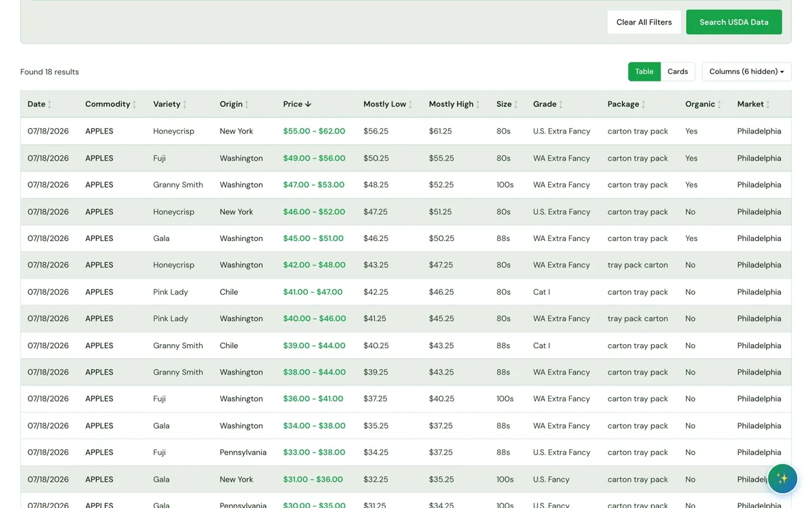Select price $40.00 - $46.00
This screenshot has height=508, width=812.
point(315,319)
